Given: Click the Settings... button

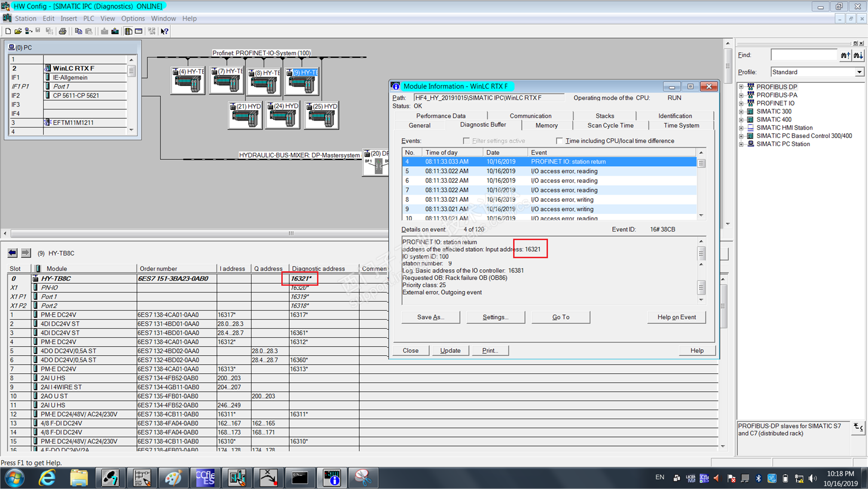Looking at the screenshot, I should point(496,317).
